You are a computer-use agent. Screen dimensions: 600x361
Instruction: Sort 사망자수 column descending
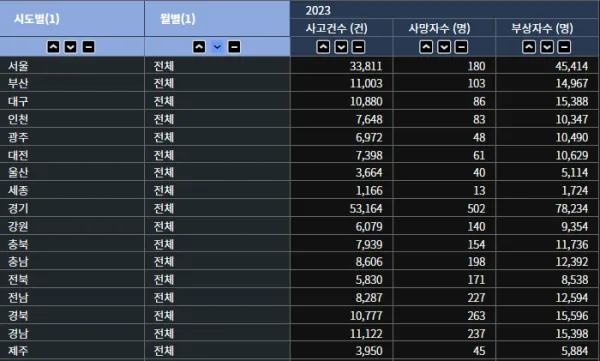tap(444, 47)
